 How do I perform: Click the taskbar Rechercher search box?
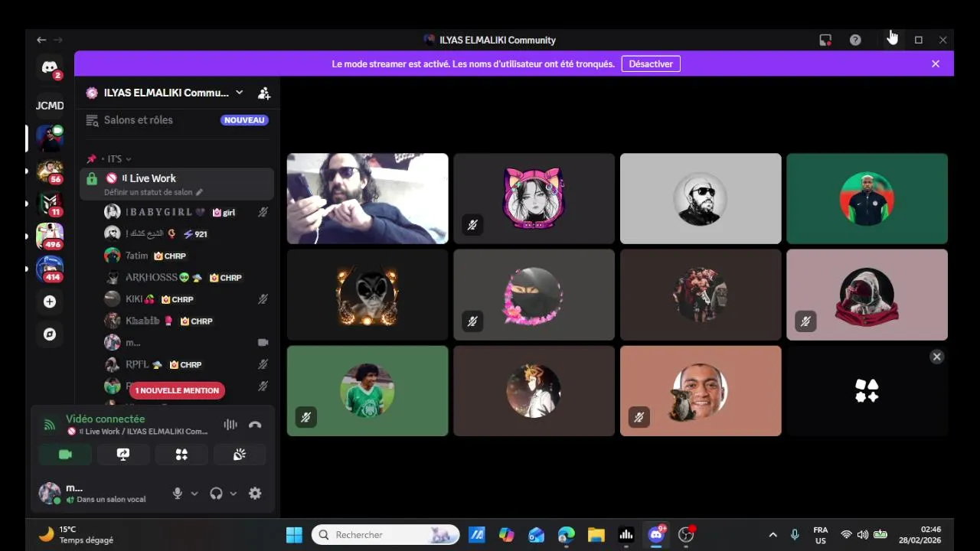tap(386, 535)
